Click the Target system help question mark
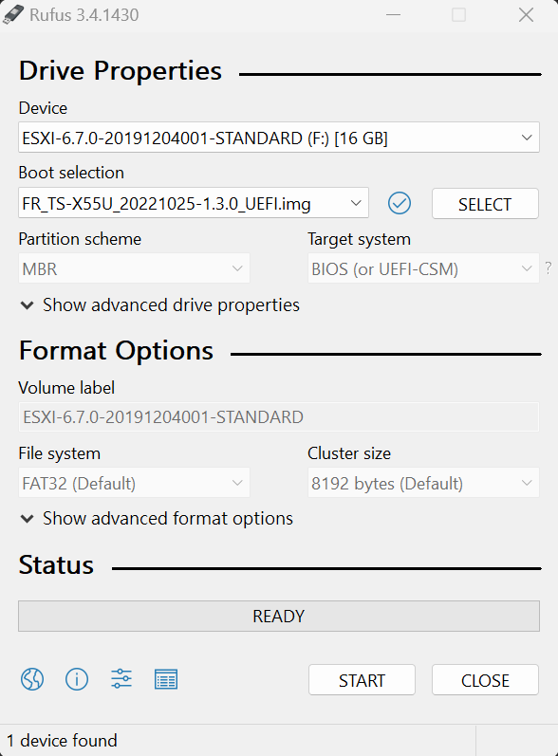The width and height of the screenshot is (558, 756). click(x=548, y=267)
